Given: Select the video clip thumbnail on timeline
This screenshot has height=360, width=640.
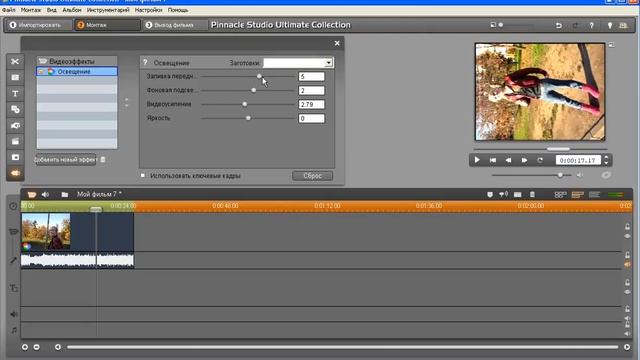Looking at the screenshot, I should tap(46, 231).
